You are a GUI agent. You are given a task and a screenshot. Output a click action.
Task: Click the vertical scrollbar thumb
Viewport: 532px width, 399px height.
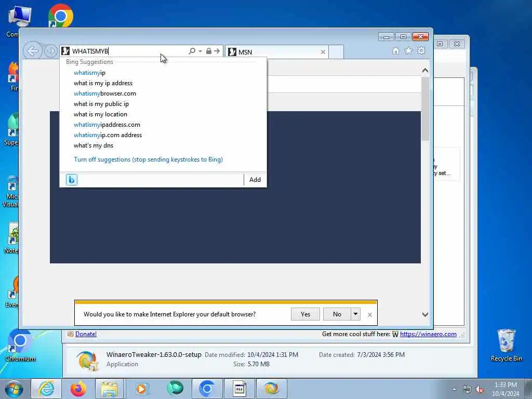(425, 109)
